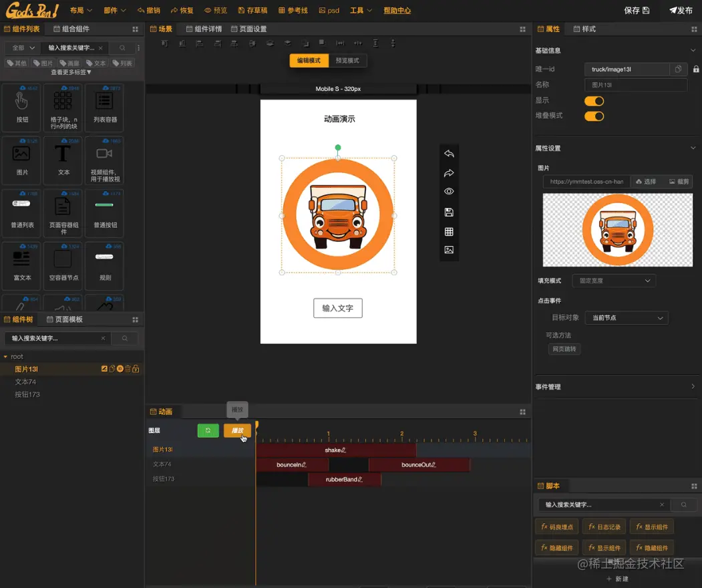Open the 帮助中心 link
Screen dimensions: 702x588
pos(397,10)
